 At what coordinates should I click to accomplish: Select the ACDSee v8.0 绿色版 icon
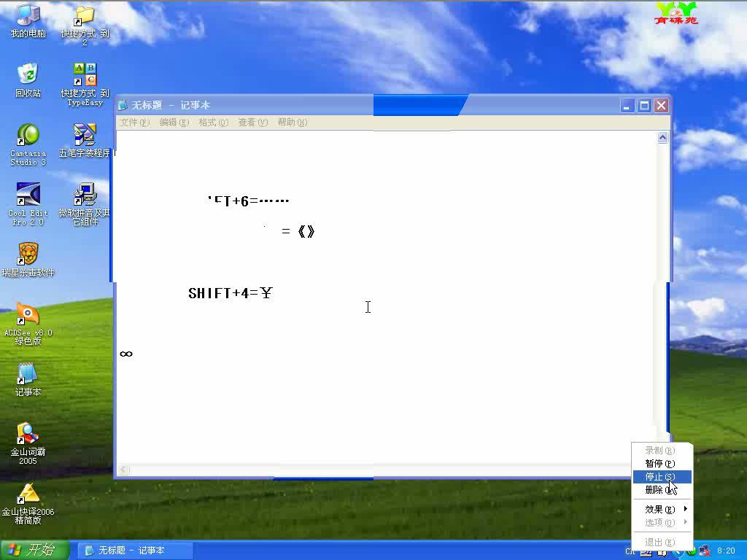(x=28, y=323)
